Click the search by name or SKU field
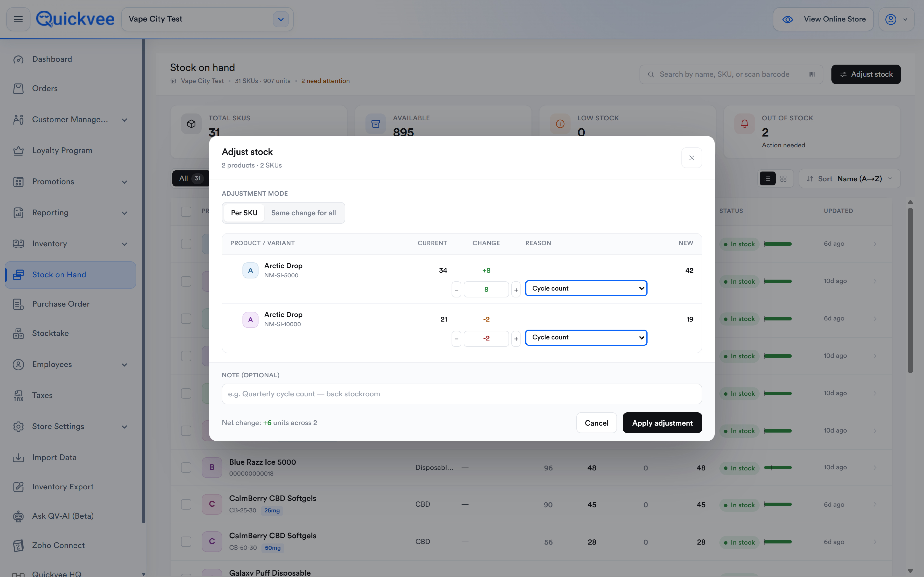 tap(731, 74)
